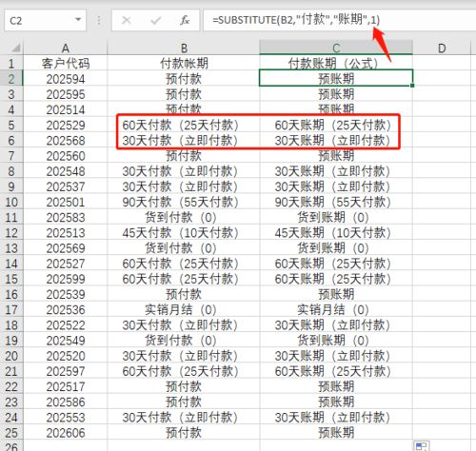Click active cell C2 showing 预账期
Viewport: 476px width, 451px height.
336,78
